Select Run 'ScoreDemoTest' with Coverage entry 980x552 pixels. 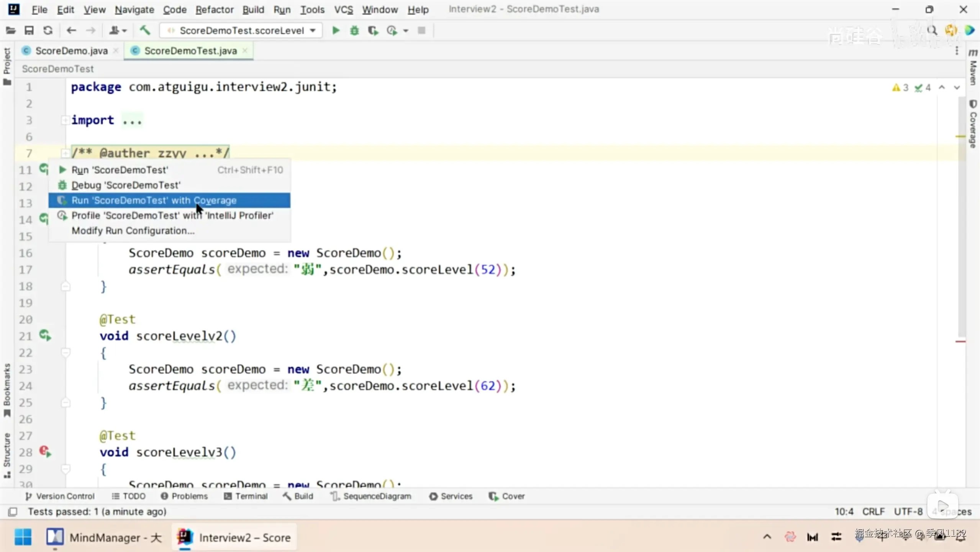point(154,200)
